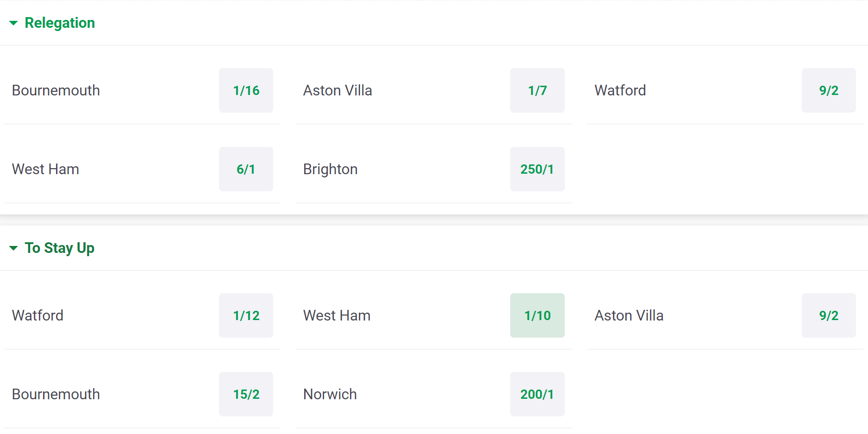The image size is (868, 434).
Task: Select Watford relegation odds 9/2
Action: pos(829,90)
